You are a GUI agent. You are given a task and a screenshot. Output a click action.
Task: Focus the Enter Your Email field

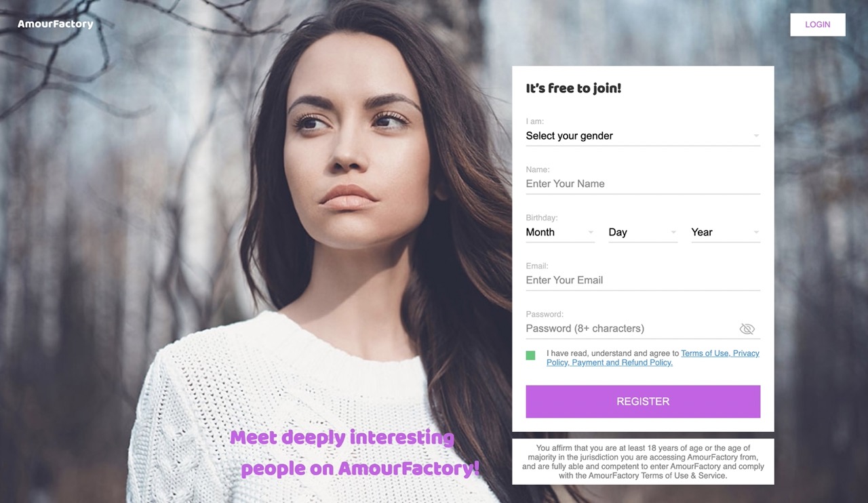pyautogui.click(x=643, y=280)
